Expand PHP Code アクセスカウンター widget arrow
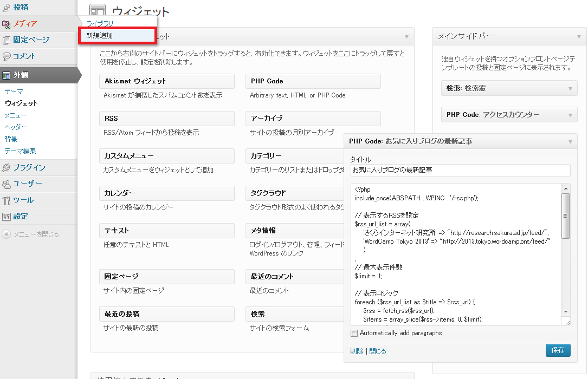Viewport: 588px width, 379px height. coord(570,115)
